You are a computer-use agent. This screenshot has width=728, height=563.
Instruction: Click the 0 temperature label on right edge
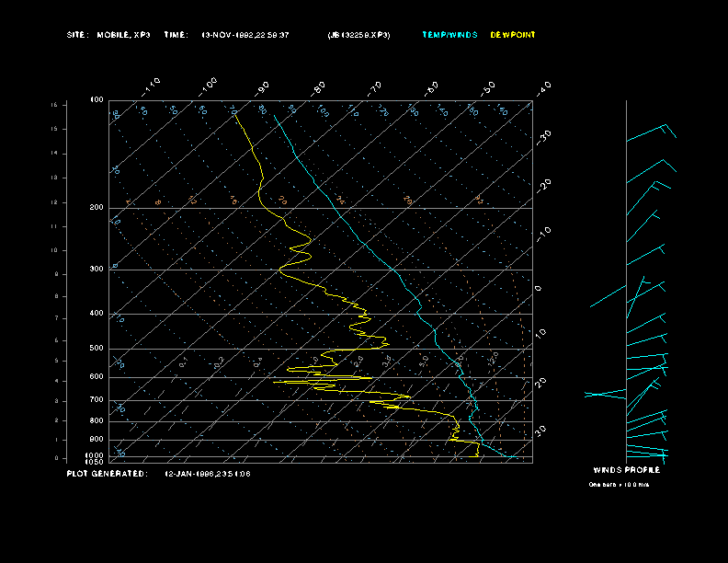(x=538, y=289)
